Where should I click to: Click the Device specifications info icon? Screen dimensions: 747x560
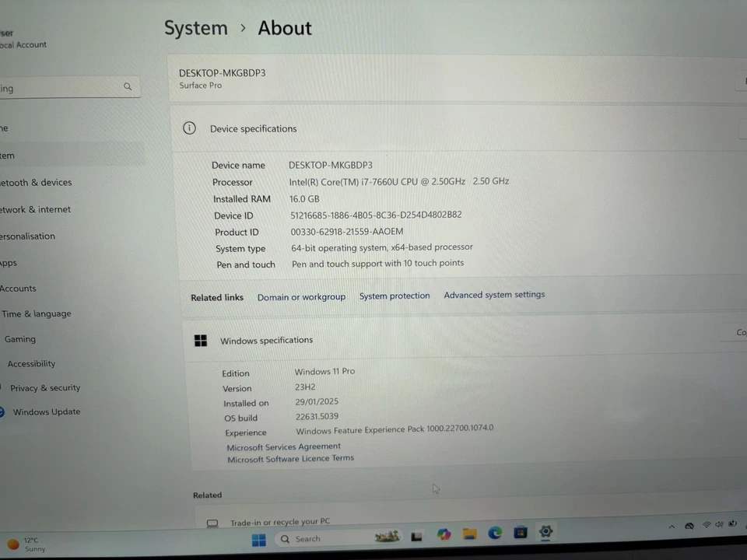coord(189,128)
